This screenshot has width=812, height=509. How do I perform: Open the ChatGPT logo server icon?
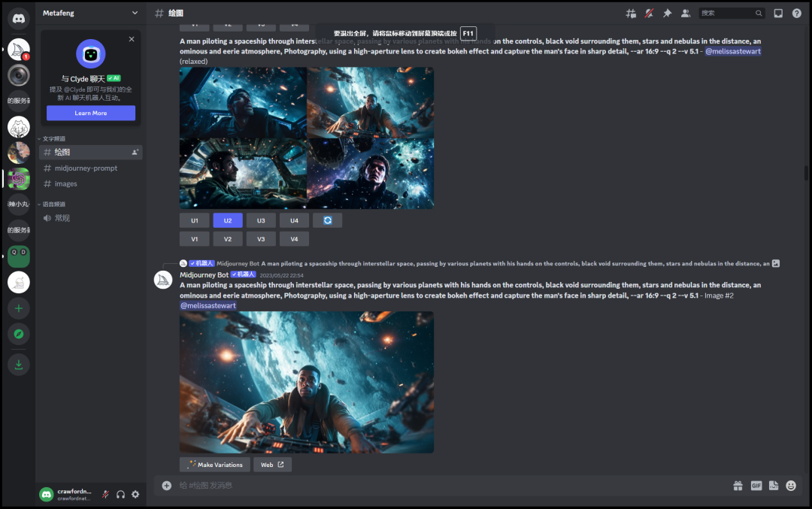tap(19, 179)
